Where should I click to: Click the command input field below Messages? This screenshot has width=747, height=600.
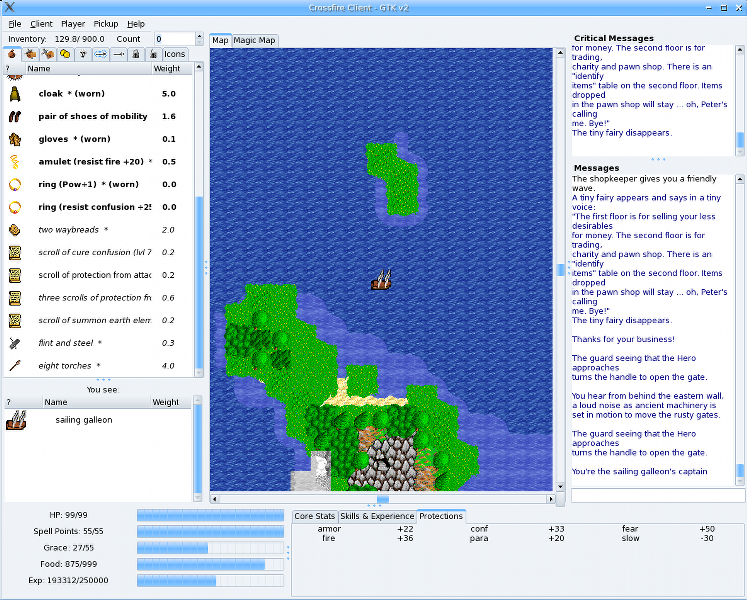(657, 495)
